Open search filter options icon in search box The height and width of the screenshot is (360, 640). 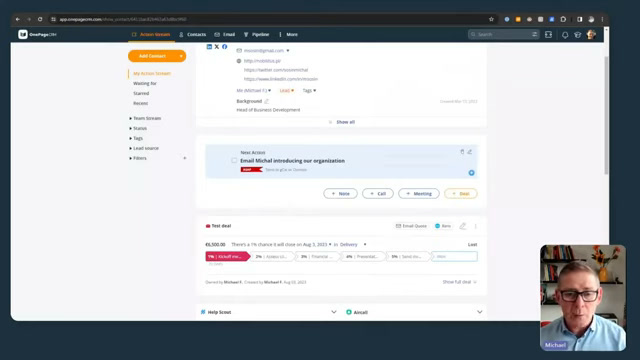coord(534,35)
